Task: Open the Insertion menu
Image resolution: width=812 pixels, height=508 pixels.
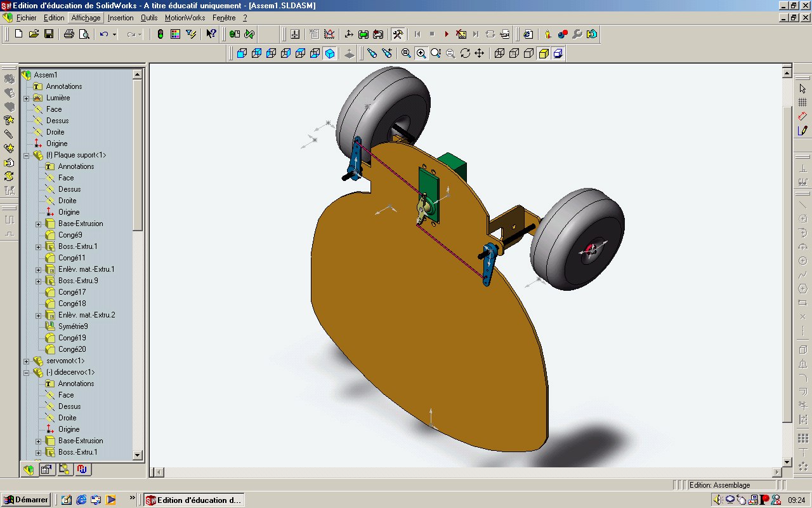Action: point(121,18)
